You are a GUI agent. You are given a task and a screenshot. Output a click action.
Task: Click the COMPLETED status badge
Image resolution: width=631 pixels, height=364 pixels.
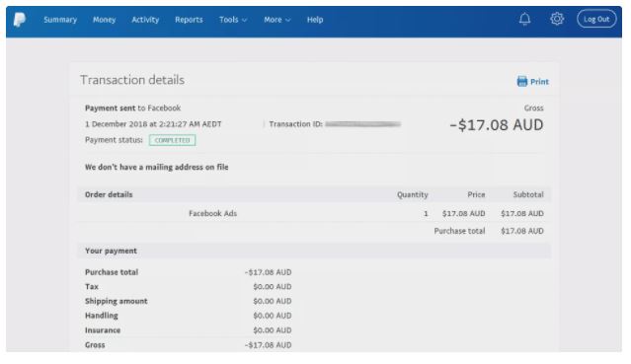coord(172,140)
